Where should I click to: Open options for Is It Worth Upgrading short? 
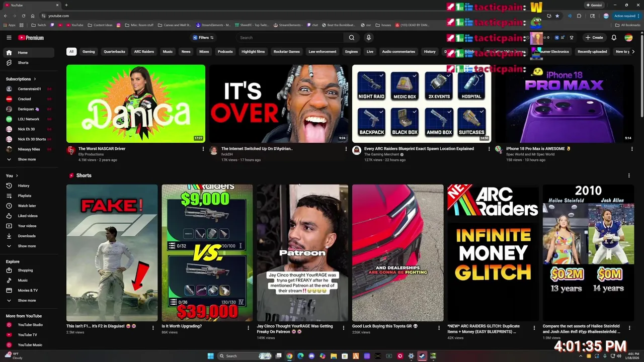248,327
